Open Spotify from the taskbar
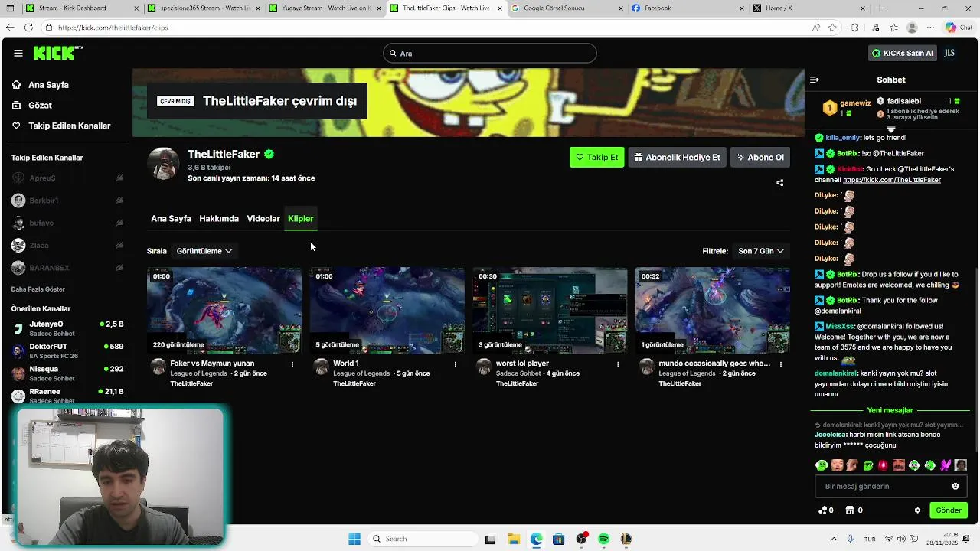Viewport: 980px width, 551px height. pos(604,539)
